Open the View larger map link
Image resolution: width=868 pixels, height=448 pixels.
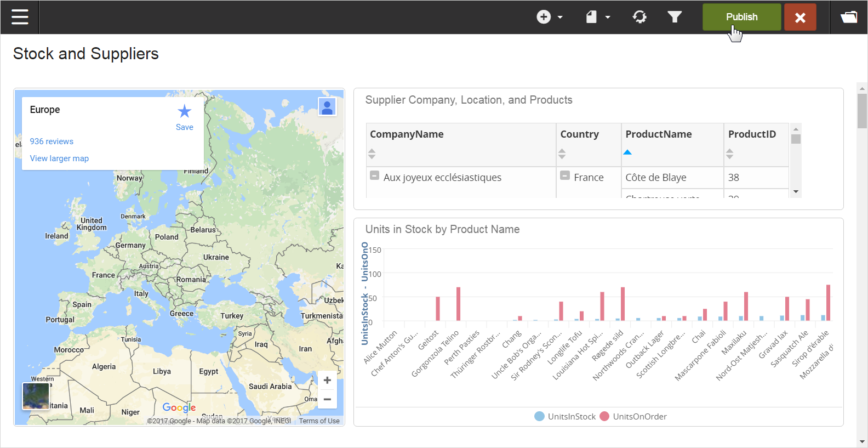(59, 158)
